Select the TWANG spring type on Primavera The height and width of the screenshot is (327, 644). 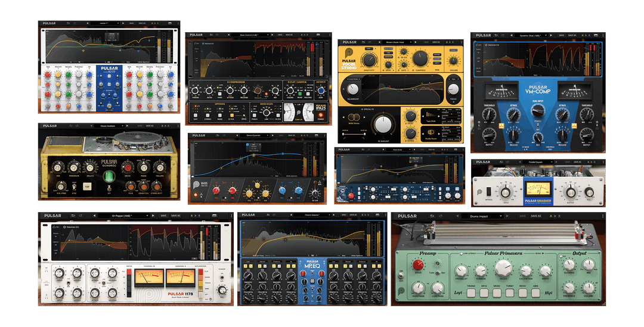[x=471, y=293]
